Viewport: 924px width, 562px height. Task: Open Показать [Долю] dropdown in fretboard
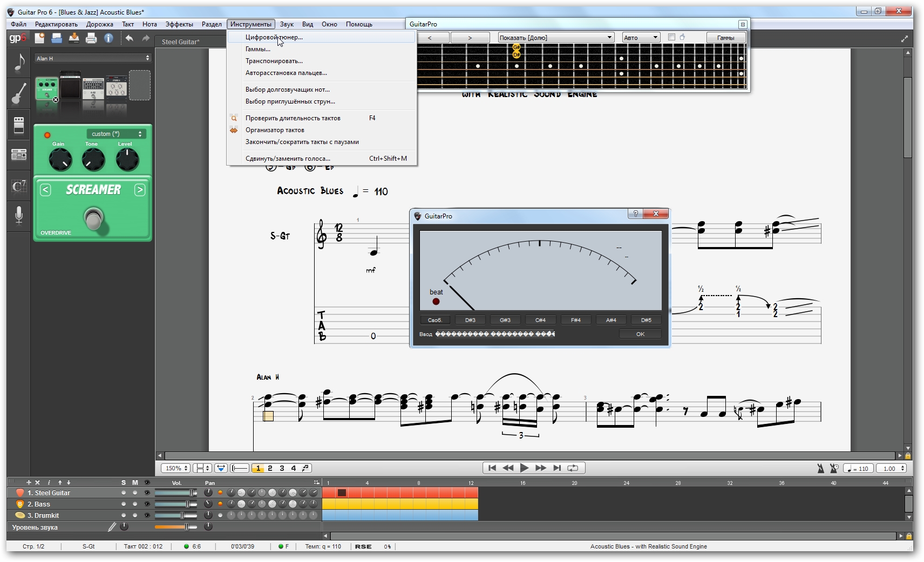[556, 37]
